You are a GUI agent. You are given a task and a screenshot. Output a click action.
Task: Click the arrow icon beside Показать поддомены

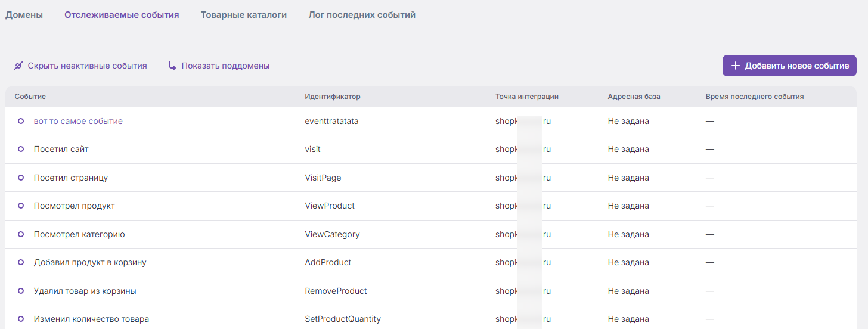coord(172,66)
